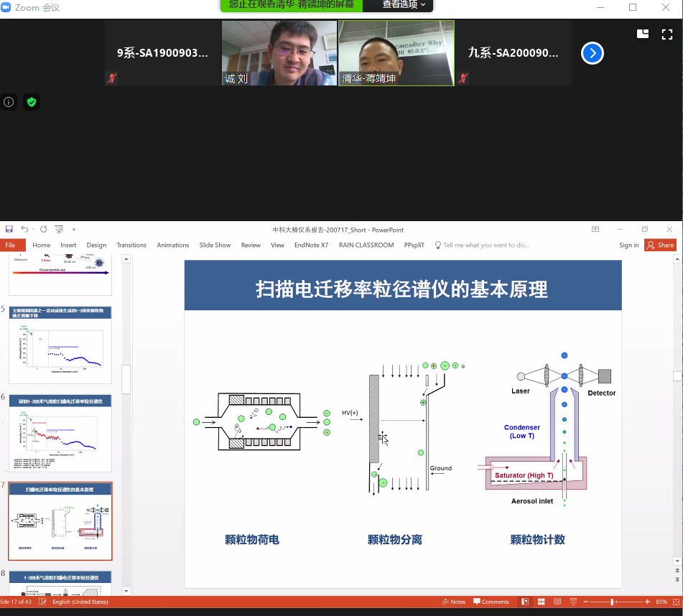Switch to Slide Sorter view
The image size is (683, 616).
[541, 602]
